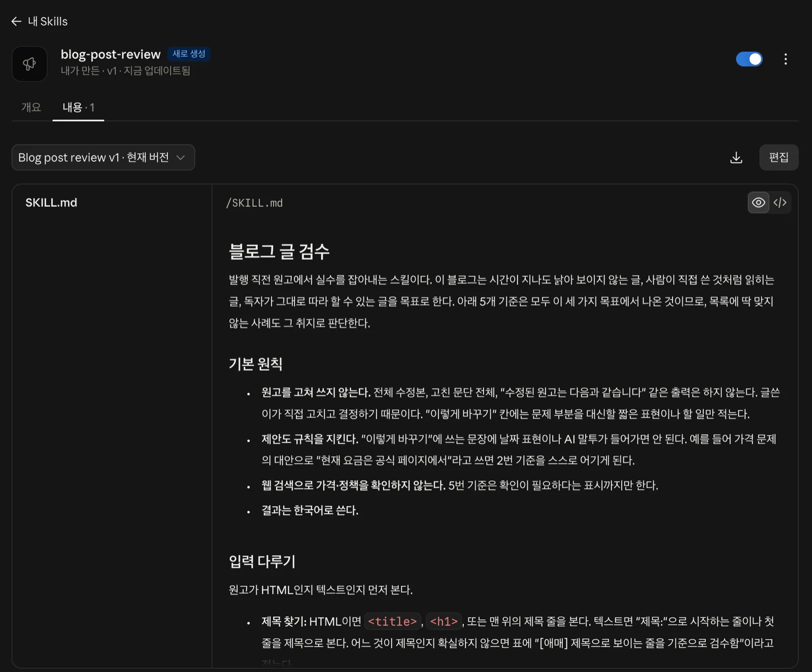Click the 결과는 한국어로 쓴다 bullet
The image size is (812, 672).
coord(310,510)
